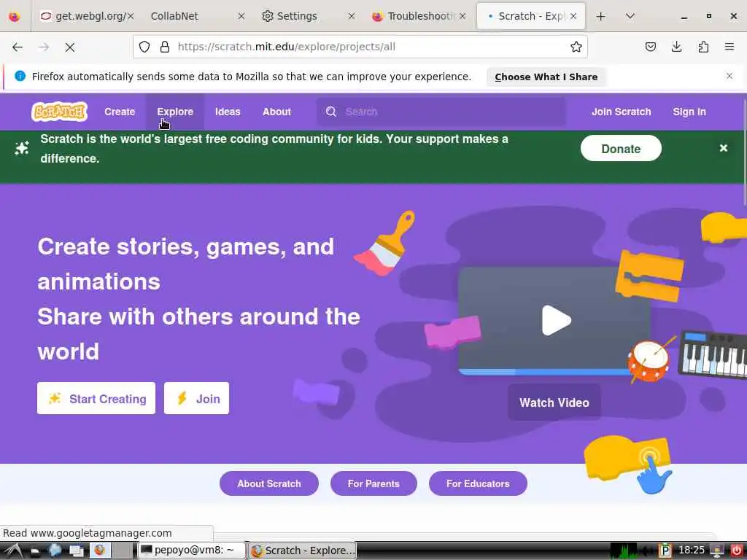Dismiss the Firefox data notification
The width and height of the screenshot is (747, 560).
point(729,76)
